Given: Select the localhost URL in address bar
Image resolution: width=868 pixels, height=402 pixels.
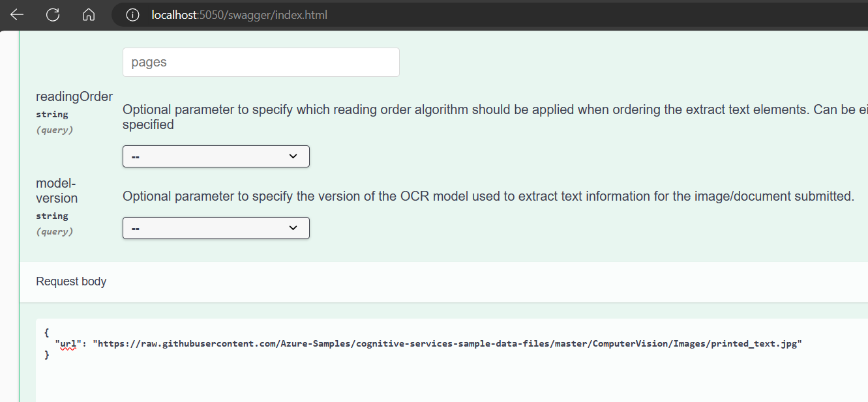Looking at the screenshot, I should tap(239, 14).
